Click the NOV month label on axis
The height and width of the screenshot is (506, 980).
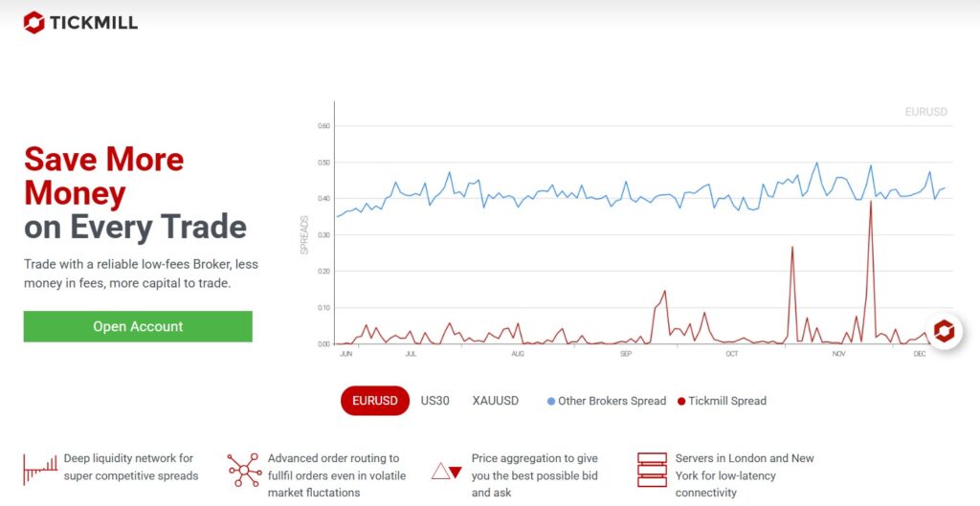pos(838,354)
